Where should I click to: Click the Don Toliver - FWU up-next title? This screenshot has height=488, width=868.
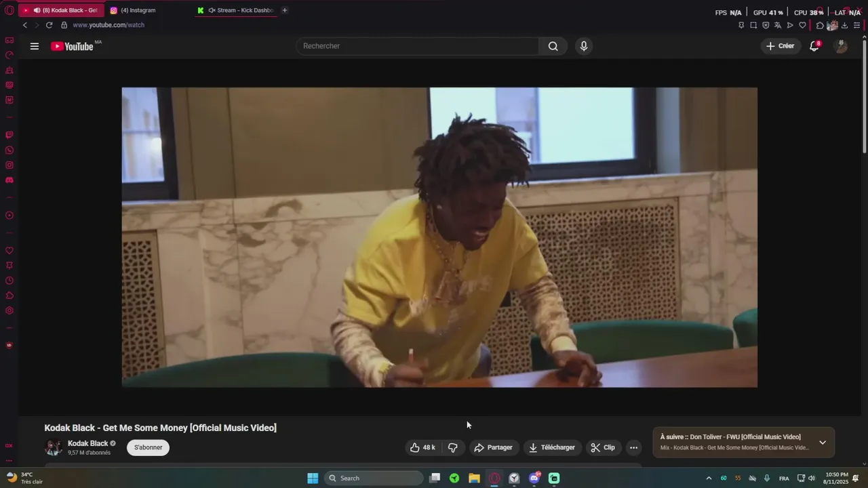pos(745,437)
